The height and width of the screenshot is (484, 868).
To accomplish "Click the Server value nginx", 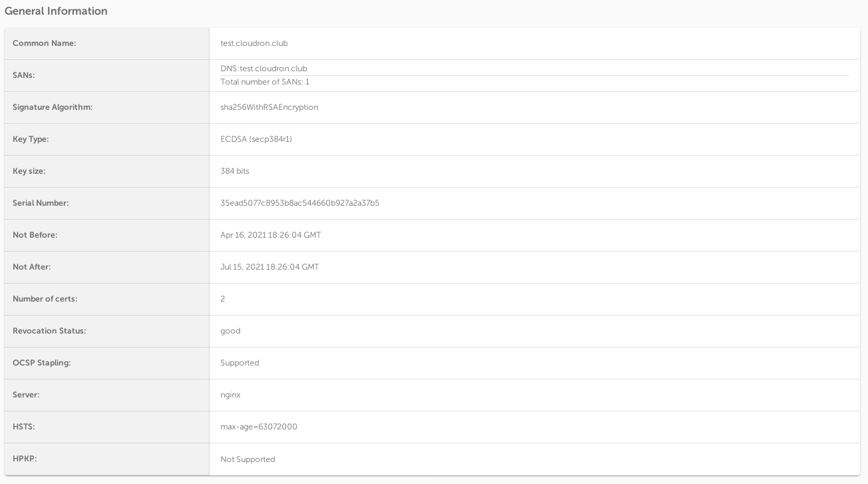I will pyautogui.click(x=230, y=395).
